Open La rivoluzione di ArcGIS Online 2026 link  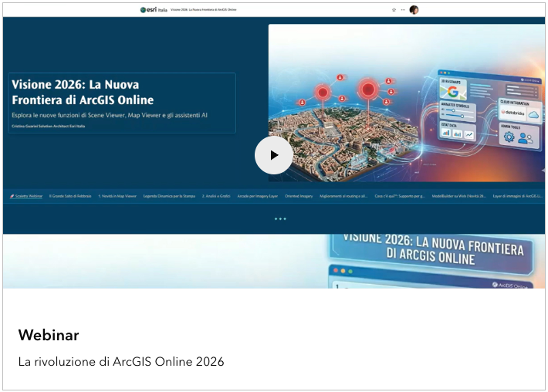tap(121, 361)
